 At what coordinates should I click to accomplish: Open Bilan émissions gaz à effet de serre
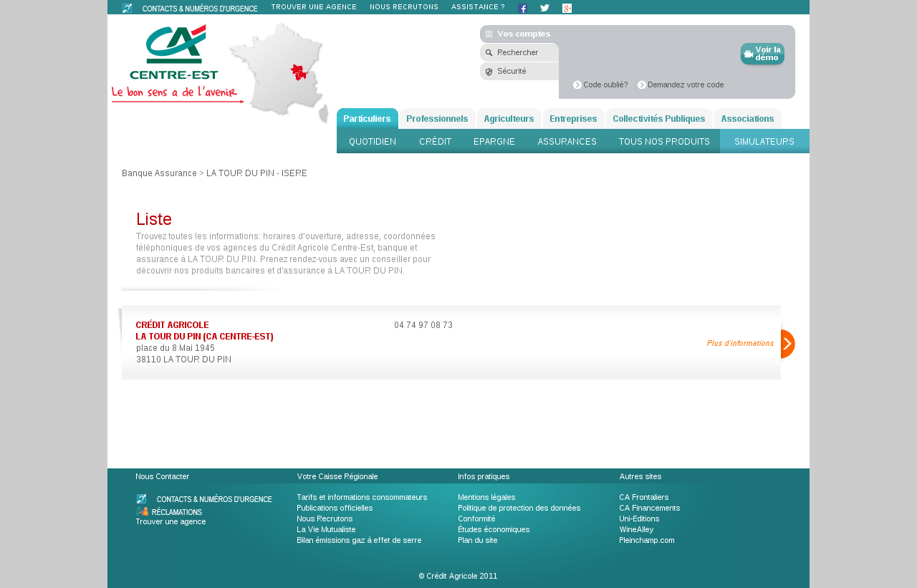359,540
